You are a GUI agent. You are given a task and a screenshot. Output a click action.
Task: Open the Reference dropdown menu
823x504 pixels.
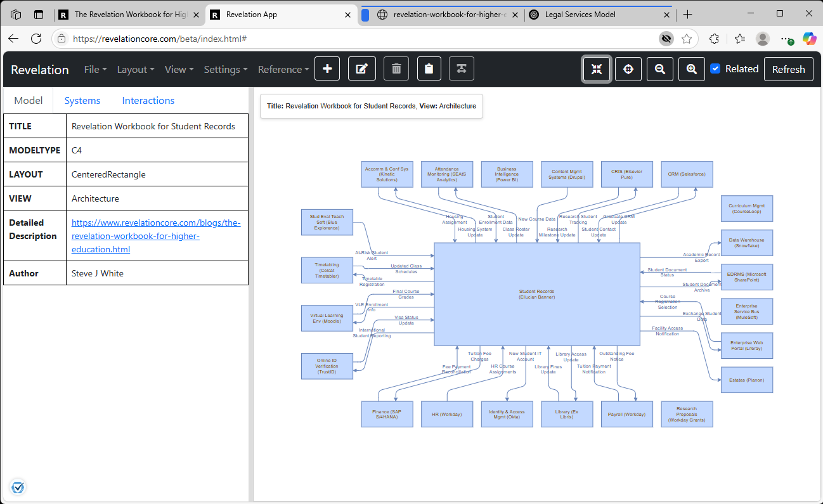[283, 69]
